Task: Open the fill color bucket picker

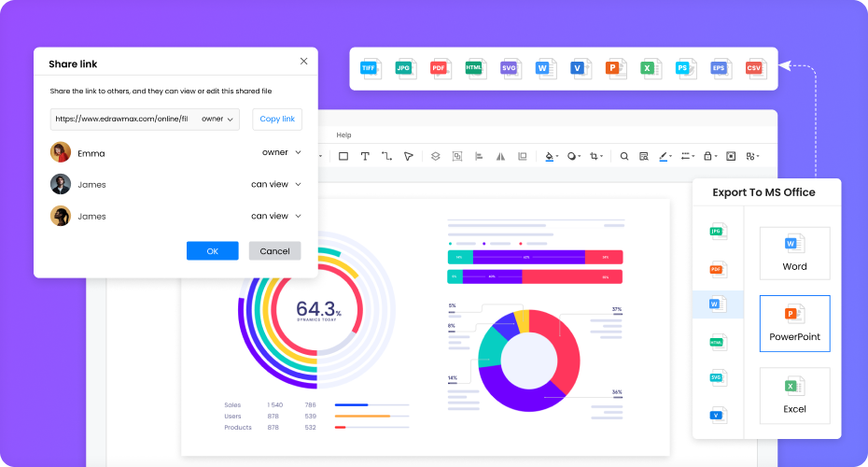Action: (x=551, y=156)
